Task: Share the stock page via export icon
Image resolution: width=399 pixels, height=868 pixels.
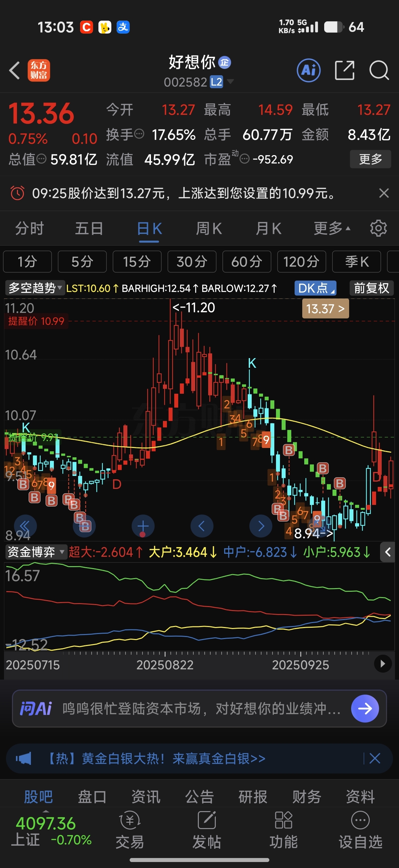Action: pyautogui.click(x=344, y=71)
